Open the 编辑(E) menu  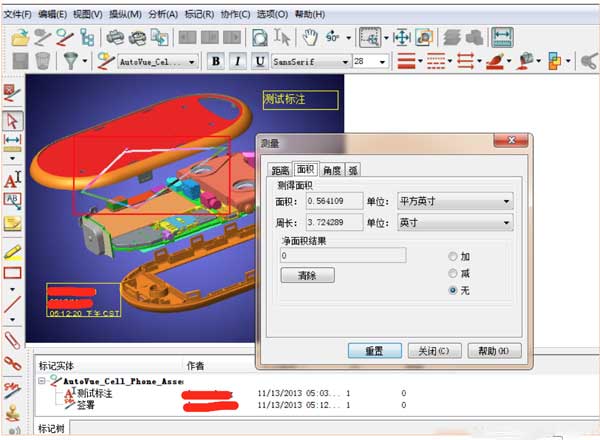(52, 14)
